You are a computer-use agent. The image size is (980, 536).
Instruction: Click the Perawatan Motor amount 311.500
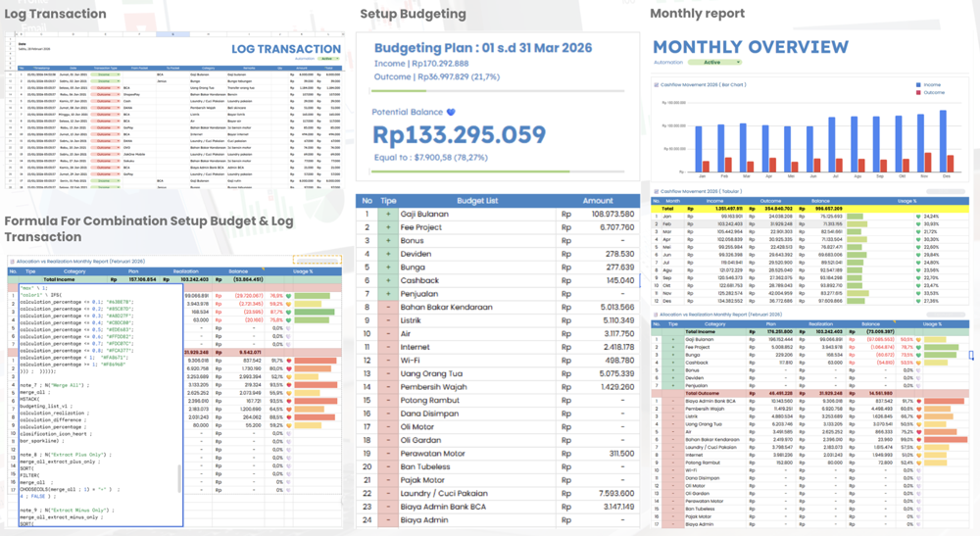tap(621, 454)
